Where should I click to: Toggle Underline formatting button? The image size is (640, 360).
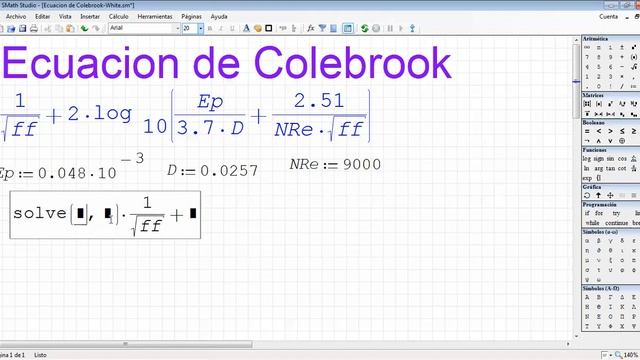click(232, 29)
